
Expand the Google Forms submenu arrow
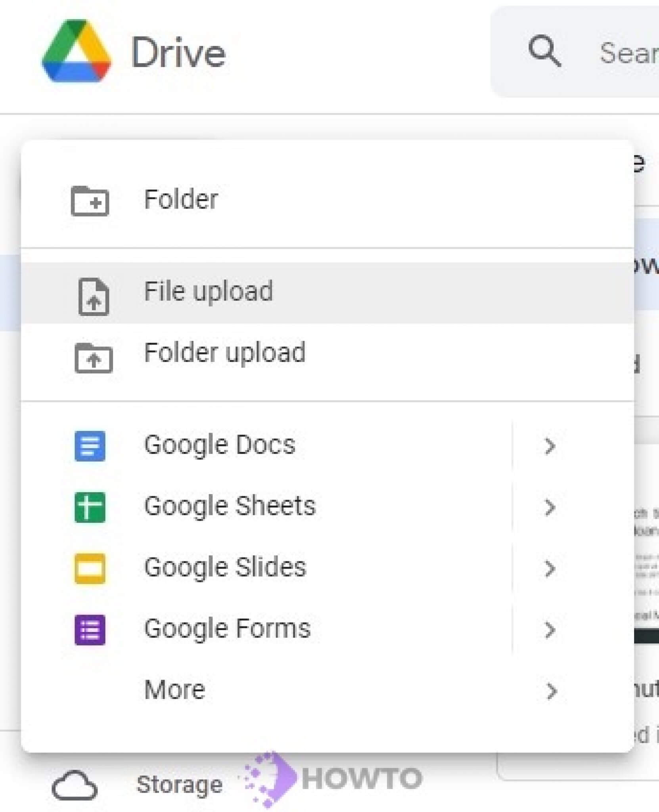(550, 630)
